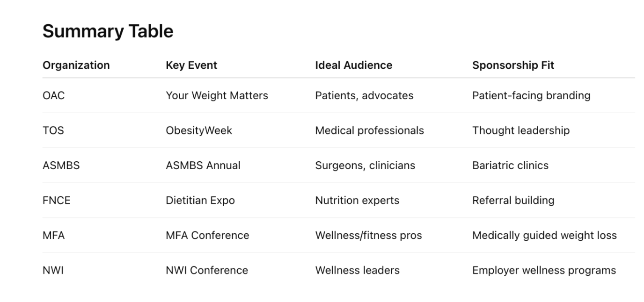Screen dimensions: 644x302
Task: Click the Summary Table heading
Action: (108, 31)
